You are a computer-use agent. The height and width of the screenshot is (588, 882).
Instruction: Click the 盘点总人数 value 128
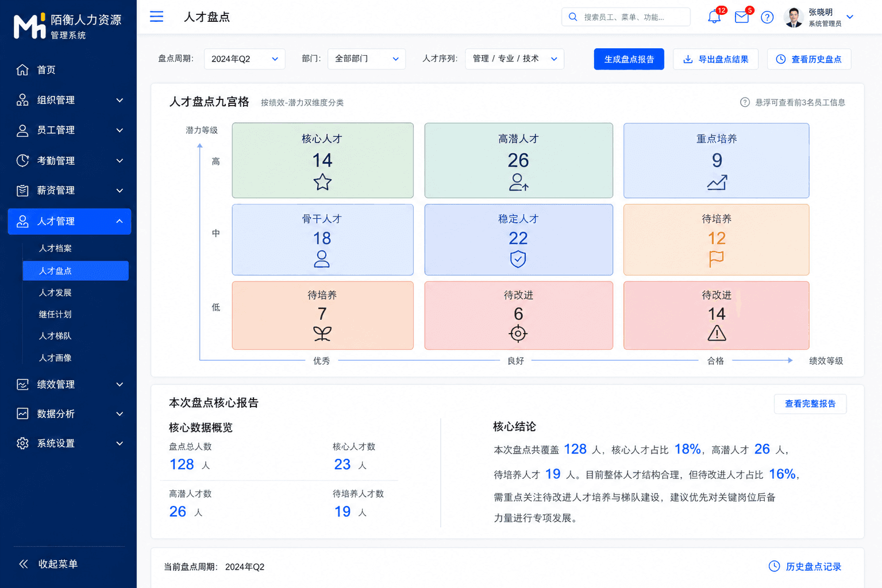[x=182, y=464]
